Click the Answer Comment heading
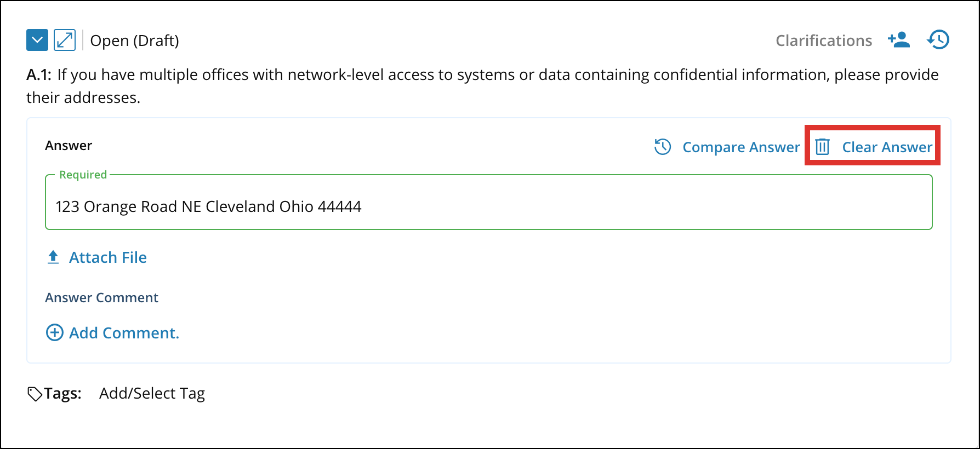 click(x=101, y=297)
